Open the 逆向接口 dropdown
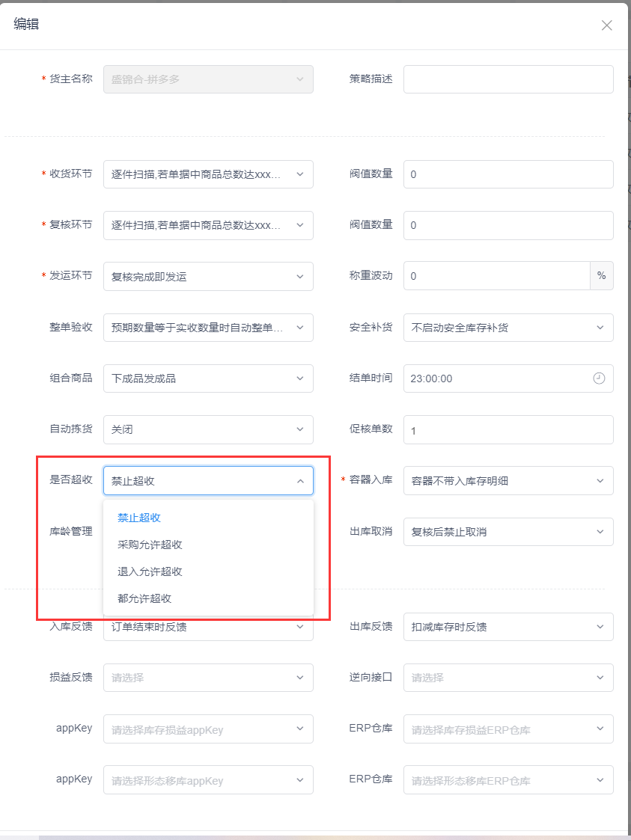The width and height of the screenshot is (631, 840). tap(508, 678)
